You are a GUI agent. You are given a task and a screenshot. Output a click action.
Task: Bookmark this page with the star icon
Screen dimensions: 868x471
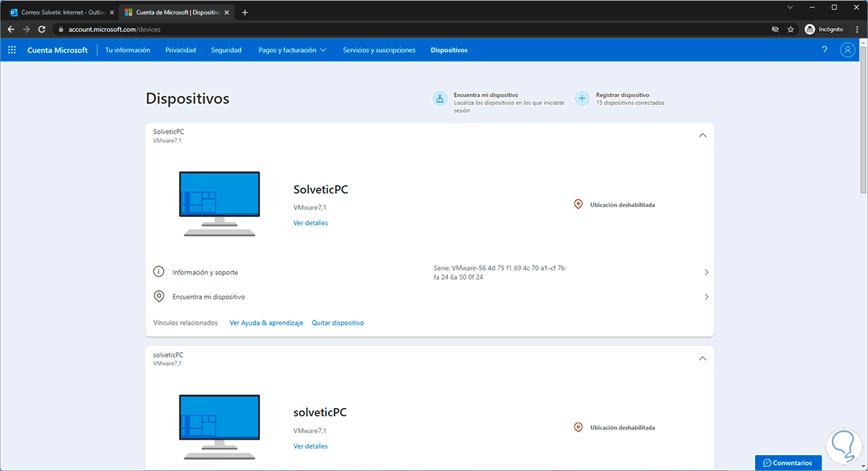click(791, 29)
